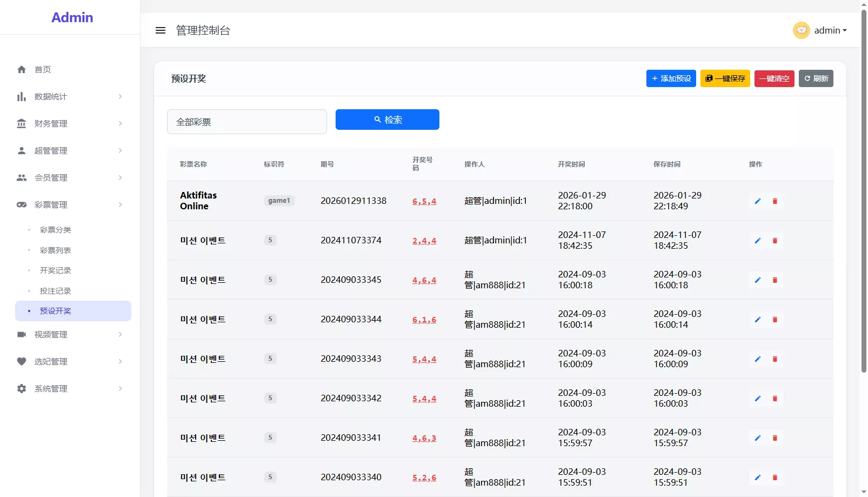Toggle the hamburger sidebar menu icon
The height and width of the screenshot is (497, 868).
point(161,30)
